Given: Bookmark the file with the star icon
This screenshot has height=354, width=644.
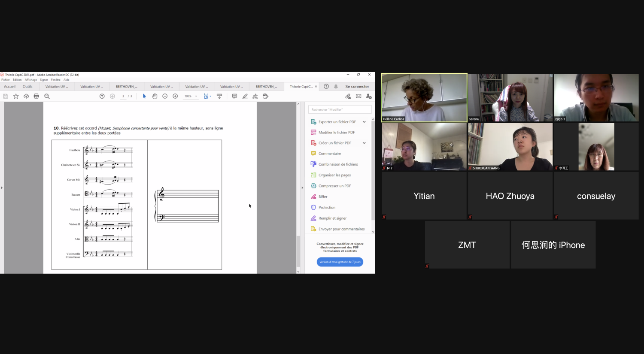Looking at the screenshot, I should pyautogui.click(x=16, y=96).
